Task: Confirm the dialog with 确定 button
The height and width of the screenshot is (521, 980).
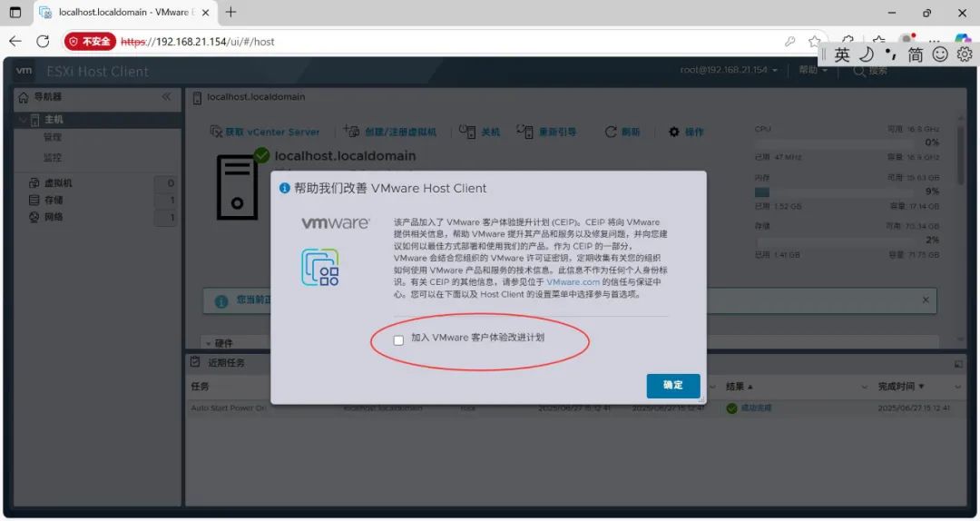Action: click(673, 385)
